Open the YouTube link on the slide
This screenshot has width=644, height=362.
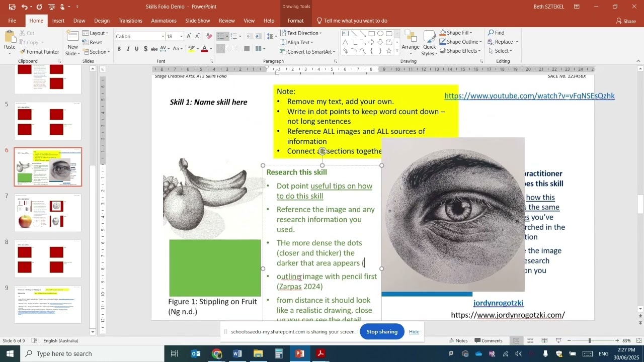[x=529, y=96]
